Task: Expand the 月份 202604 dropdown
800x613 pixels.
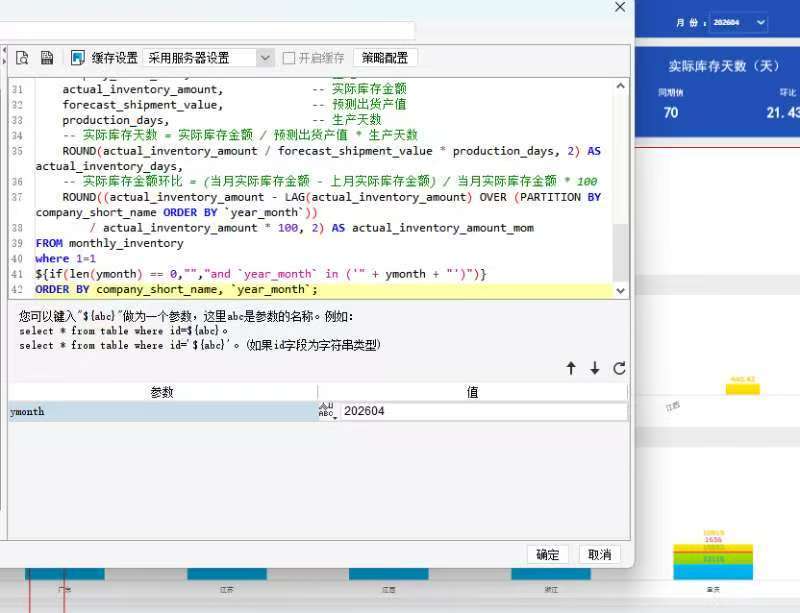Action: click(760, 22)
